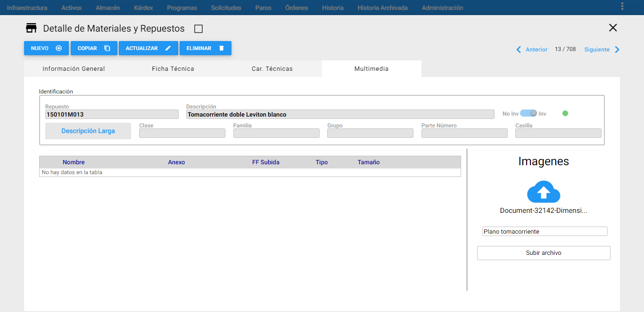644x312 pixels.
Task: Close the detail panel with X
Action: pos(613,28)
